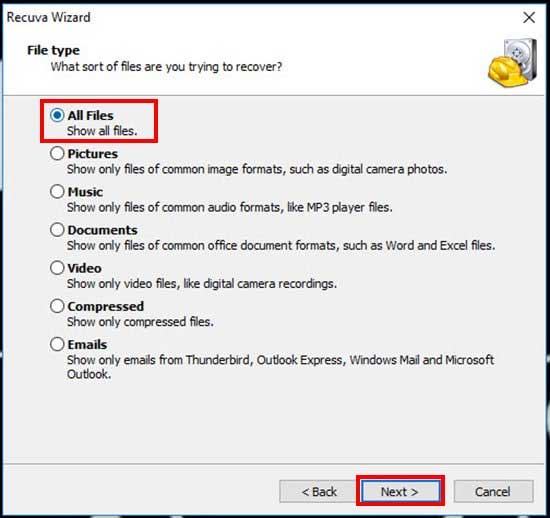Click the description mentioning digital camera recordings
Screen dimensions: 550x518
tap(202, 284)
